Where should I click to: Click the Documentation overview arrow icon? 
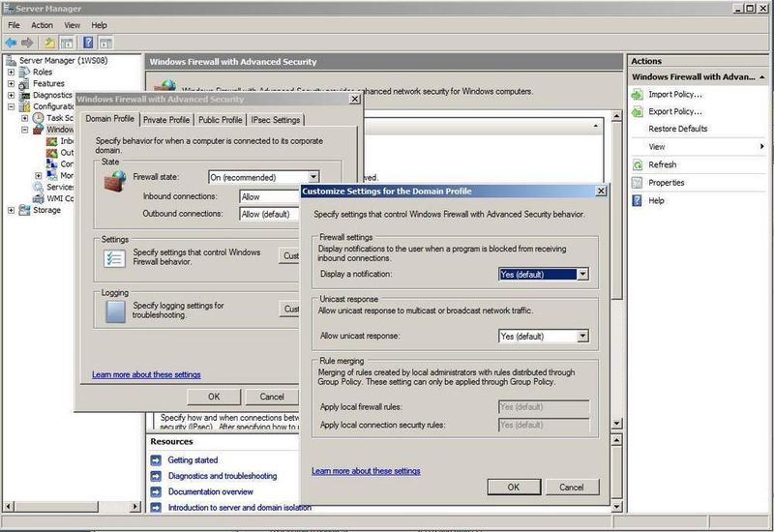coord(156,492)
